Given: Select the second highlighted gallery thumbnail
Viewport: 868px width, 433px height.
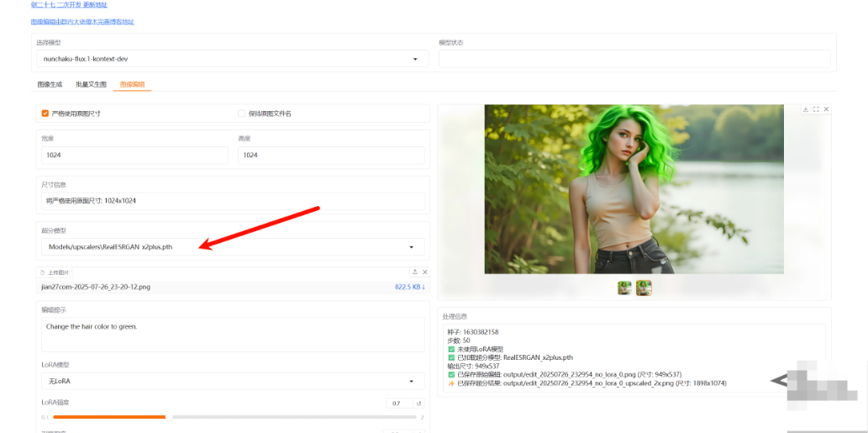Looking at the screenshot, I should pyautogui.click(x=644, y=288).
